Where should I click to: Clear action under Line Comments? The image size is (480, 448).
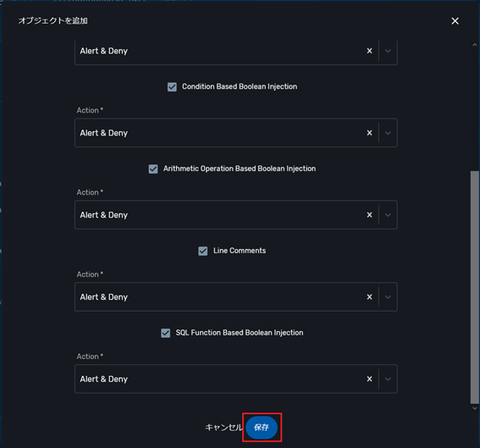tap(369, 297)
